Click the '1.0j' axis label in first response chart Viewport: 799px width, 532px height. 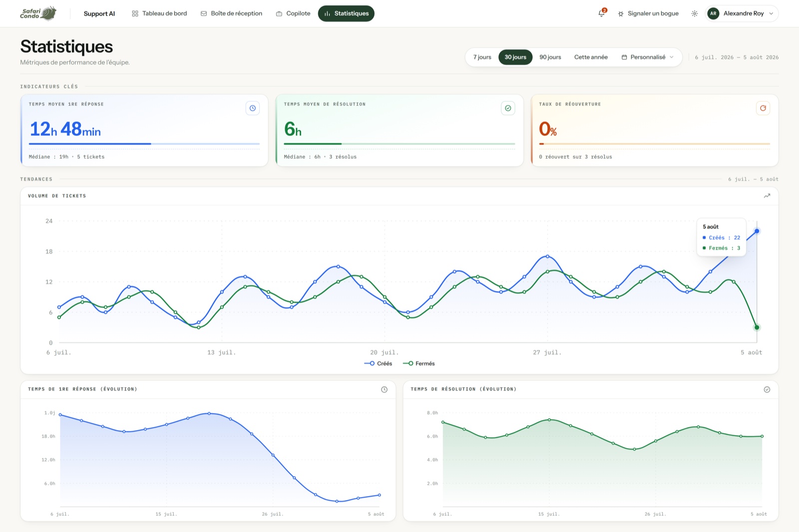coord(49,413)
